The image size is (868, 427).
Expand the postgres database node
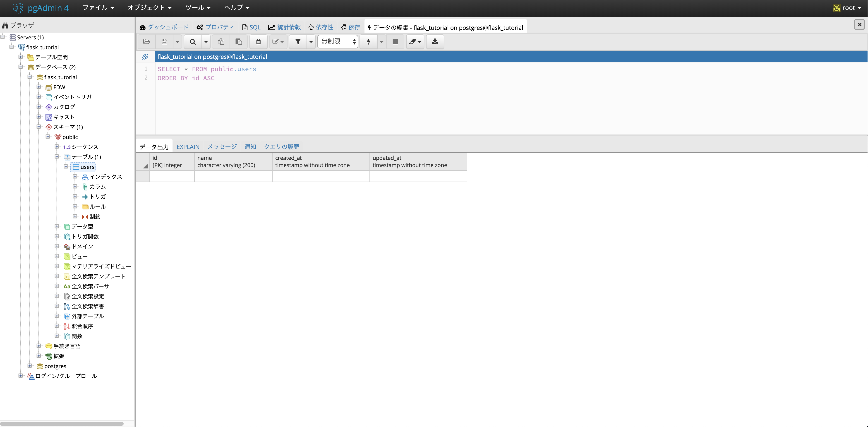pyautogui.click(x=30, y=366)
